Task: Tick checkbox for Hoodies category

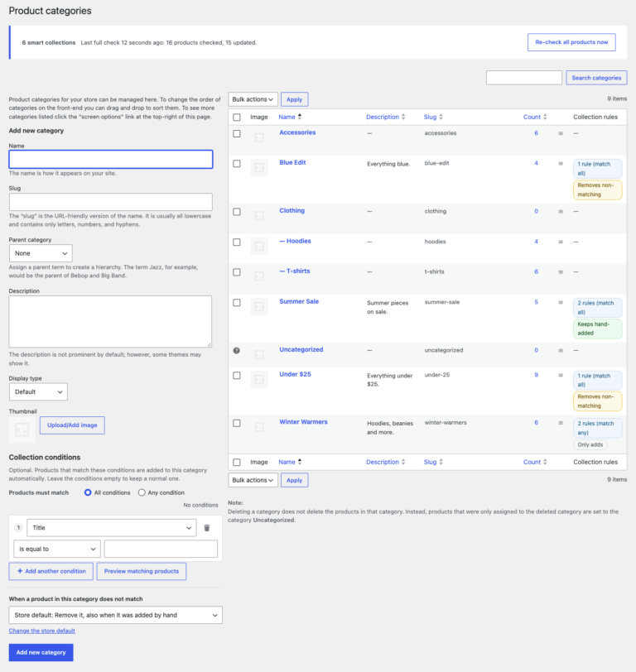Action: click(x=237, y=242)
